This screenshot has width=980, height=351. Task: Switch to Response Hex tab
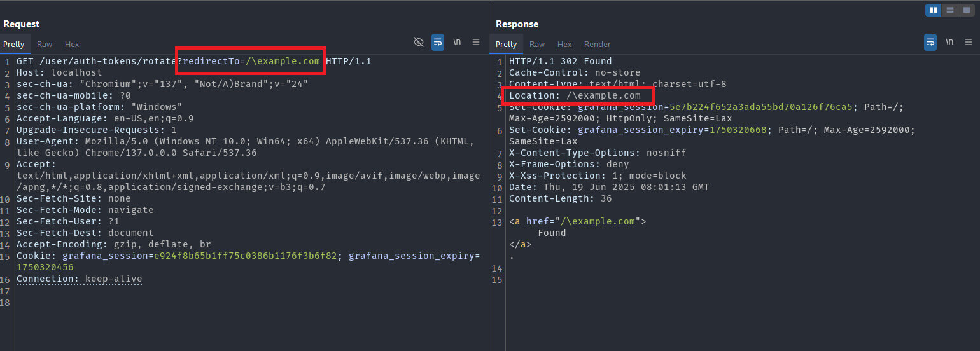click(564, 44)
